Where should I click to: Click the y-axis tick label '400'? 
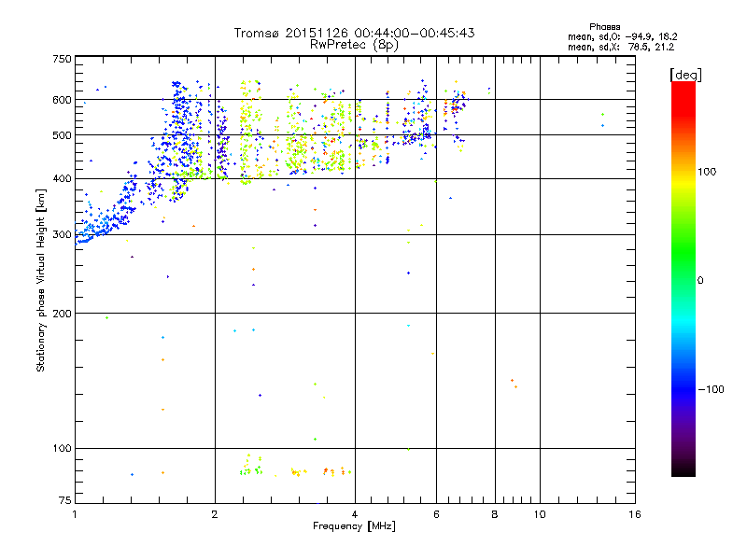click(62, 179)
